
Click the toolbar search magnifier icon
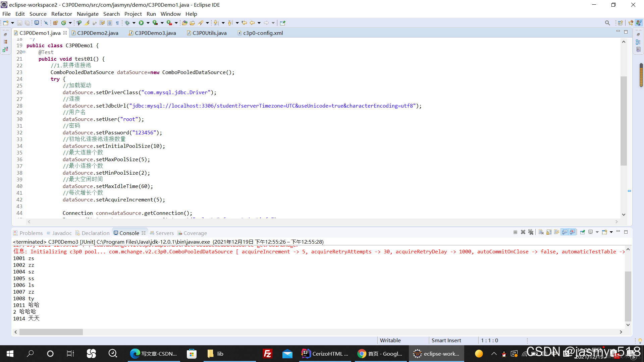607,23
